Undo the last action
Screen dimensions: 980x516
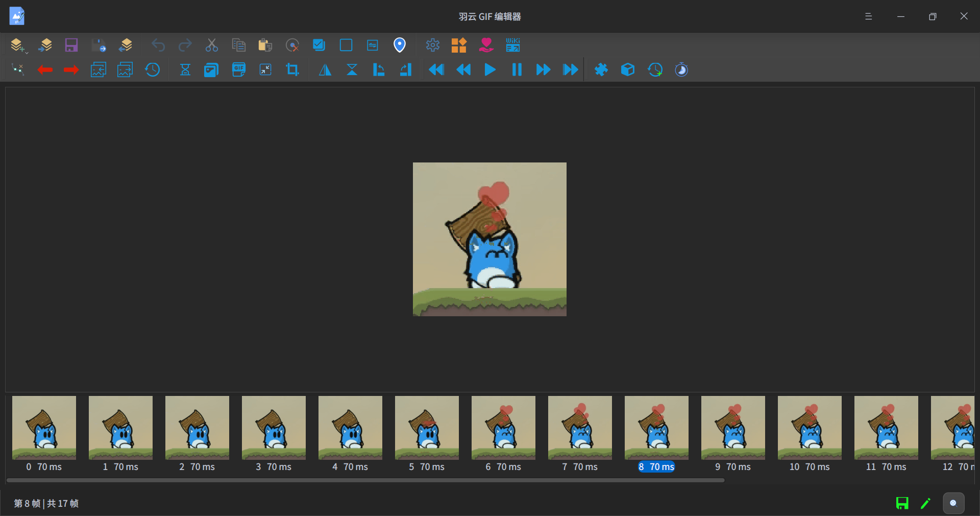[158, 45]
